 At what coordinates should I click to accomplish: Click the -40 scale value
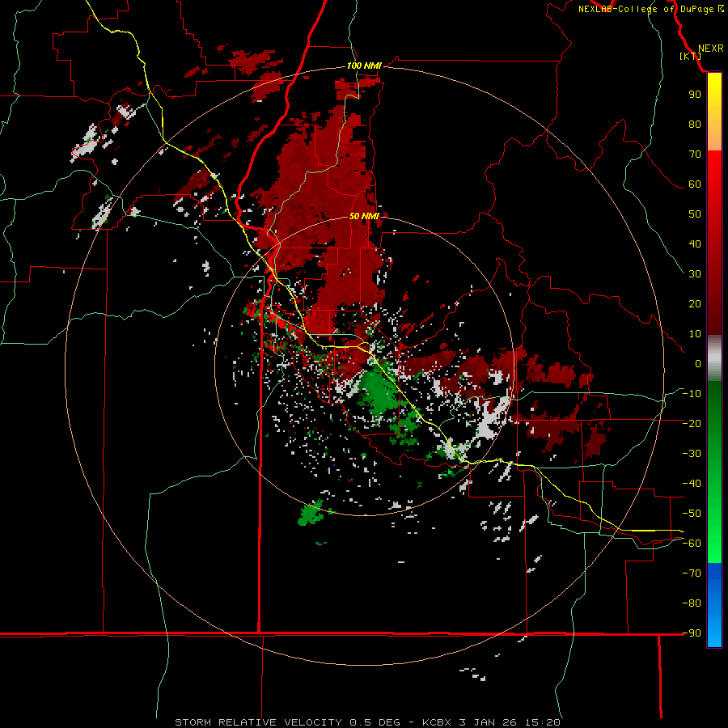(x=692, y=484)
